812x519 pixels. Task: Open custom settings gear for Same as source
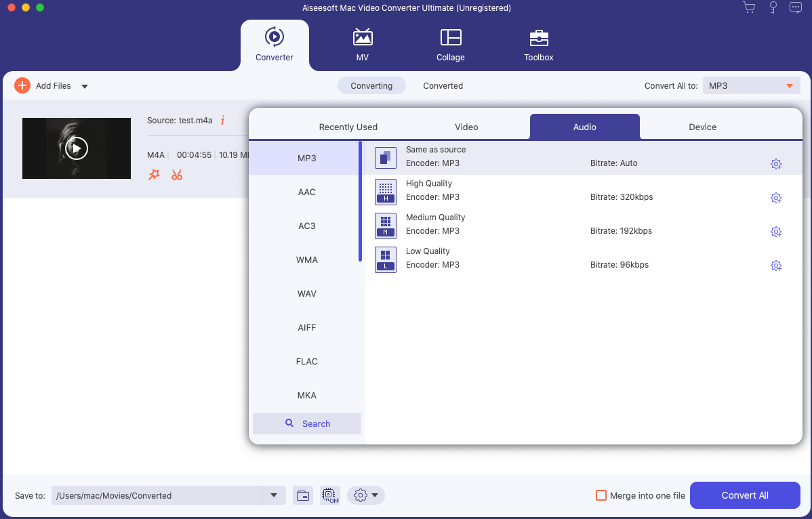point(776,164)
